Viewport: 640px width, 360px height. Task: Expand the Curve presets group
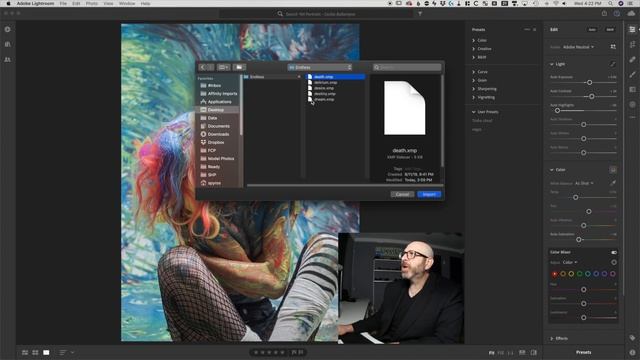[473, 72]
